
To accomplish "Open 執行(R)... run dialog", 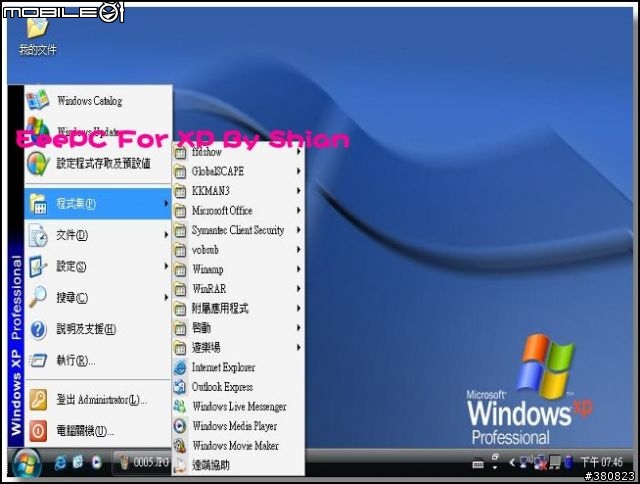I will pyautogui.click(x=98, y=360).
